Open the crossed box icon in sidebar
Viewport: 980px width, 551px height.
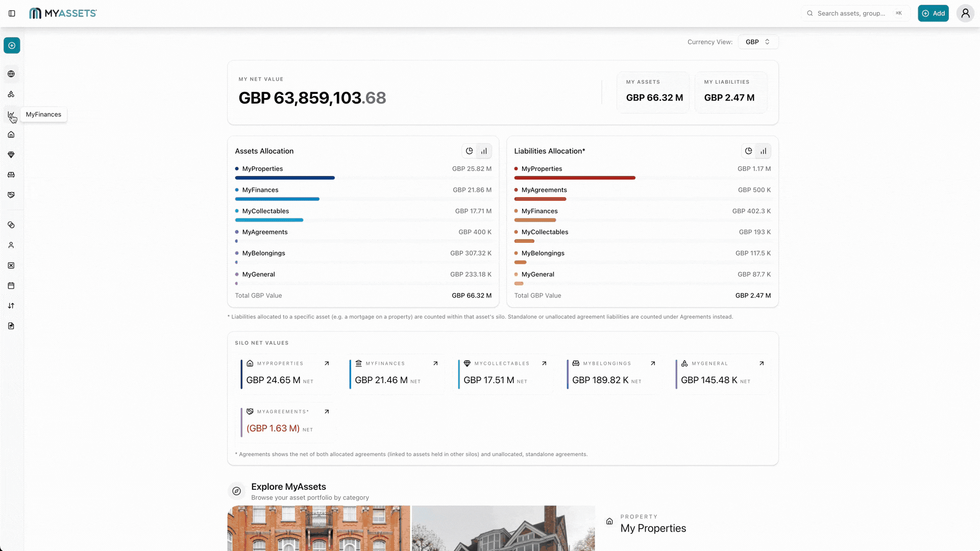(11, 265)
